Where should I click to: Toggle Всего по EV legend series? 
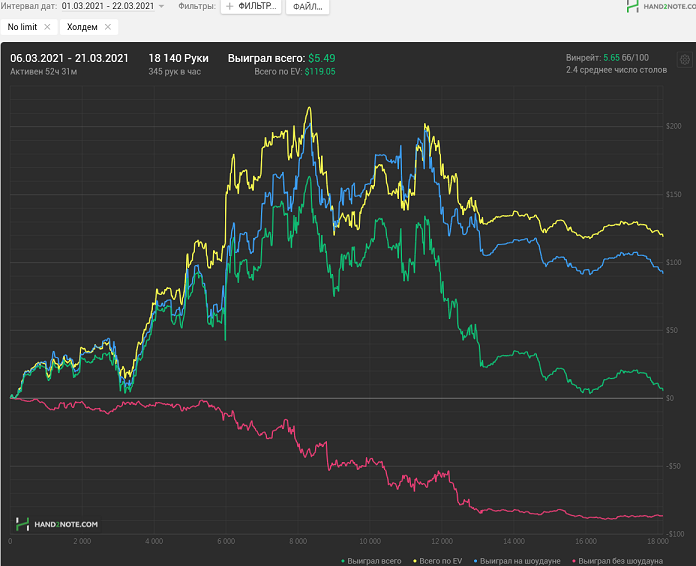point(437,561)
